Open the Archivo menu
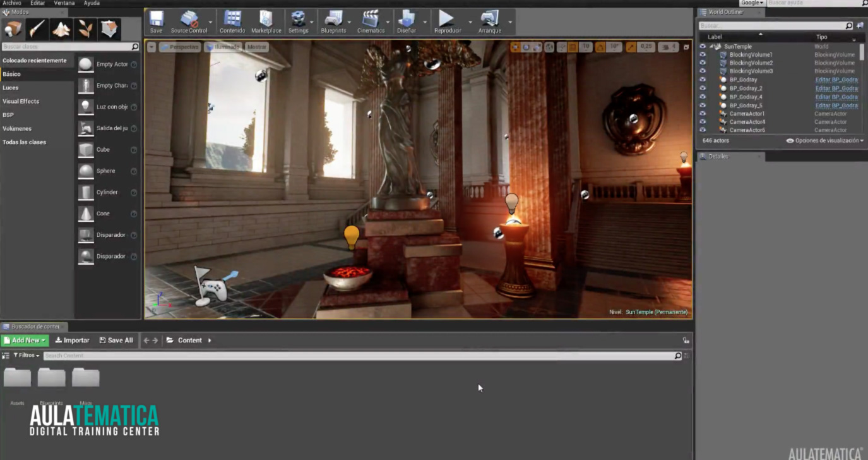The image size is (868, 460). (x=12, y=3)
